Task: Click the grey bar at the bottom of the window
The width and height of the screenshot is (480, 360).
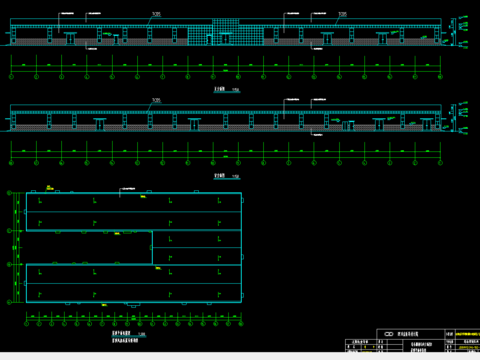Action: (240, 356)
